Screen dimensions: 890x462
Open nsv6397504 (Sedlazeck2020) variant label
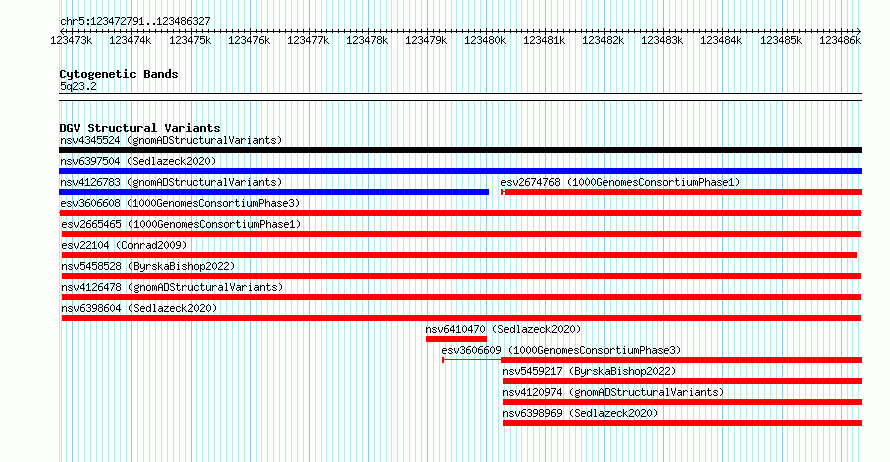(138, 161)
